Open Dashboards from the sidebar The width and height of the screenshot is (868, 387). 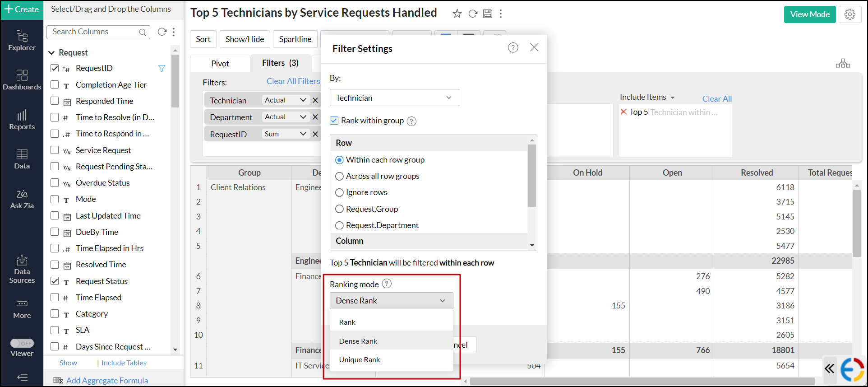point(22,79)
